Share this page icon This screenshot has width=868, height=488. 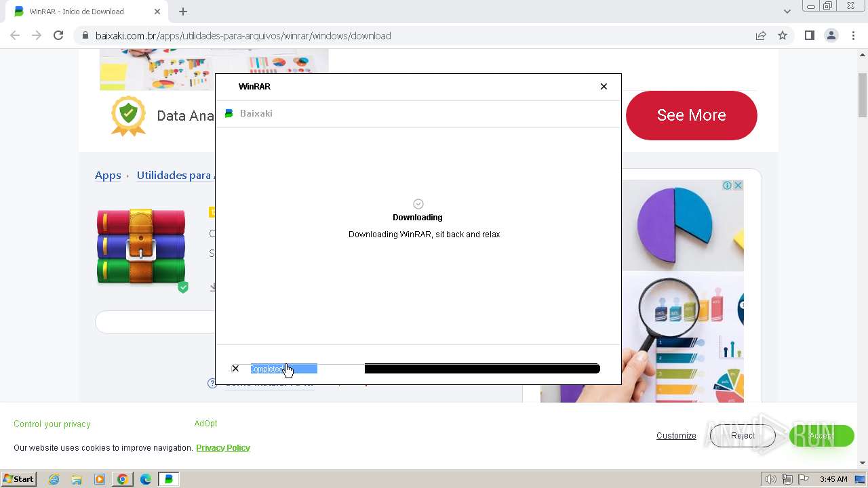pos(761,35)
